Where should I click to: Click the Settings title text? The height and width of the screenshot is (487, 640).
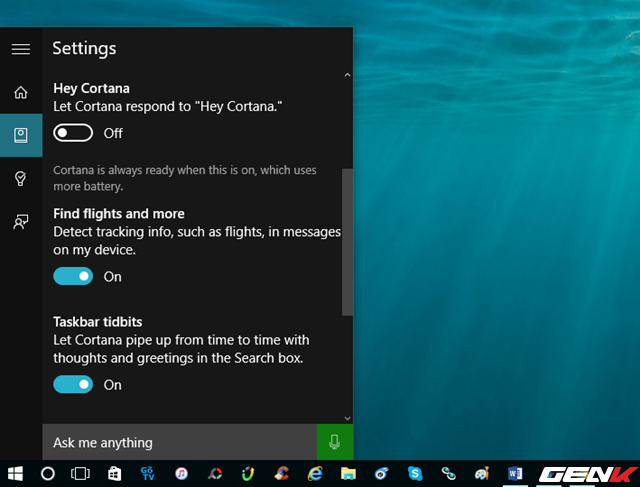point(84,48)
